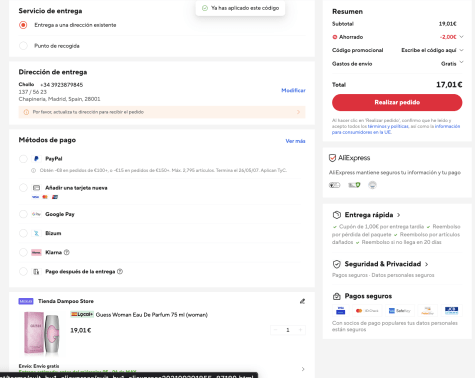Screen dimensions: 475x378
Task: Choose 'Punto de recogida' delivery option
Action: tap(23, 46)
